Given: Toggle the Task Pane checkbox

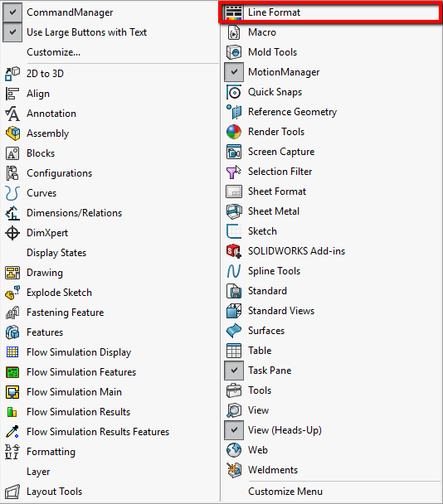Looking at the screenshot, I should (x=234, y=371).
